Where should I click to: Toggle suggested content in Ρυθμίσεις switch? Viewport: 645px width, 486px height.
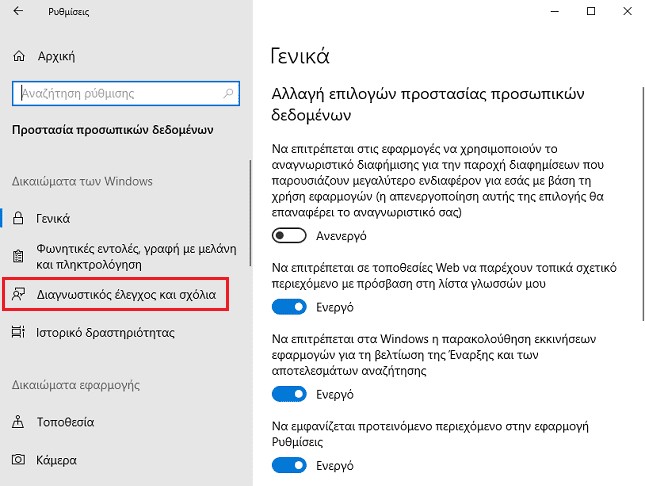pos(289,465)
